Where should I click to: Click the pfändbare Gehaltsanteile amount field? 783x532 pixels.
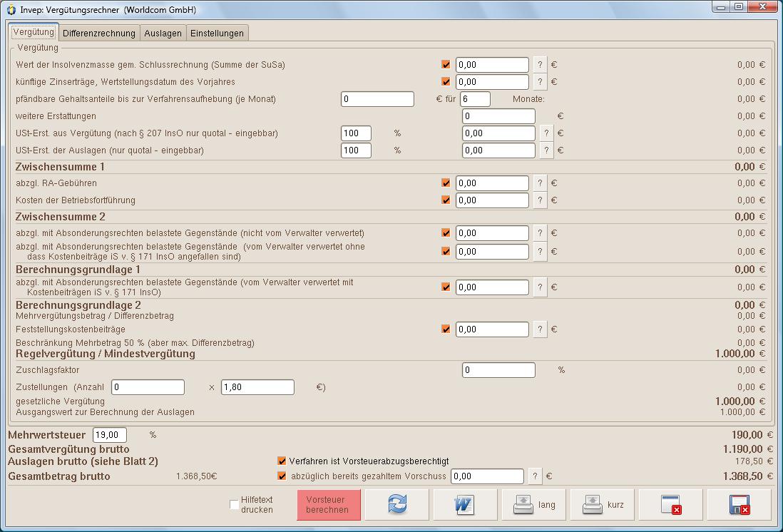[377, 99]
